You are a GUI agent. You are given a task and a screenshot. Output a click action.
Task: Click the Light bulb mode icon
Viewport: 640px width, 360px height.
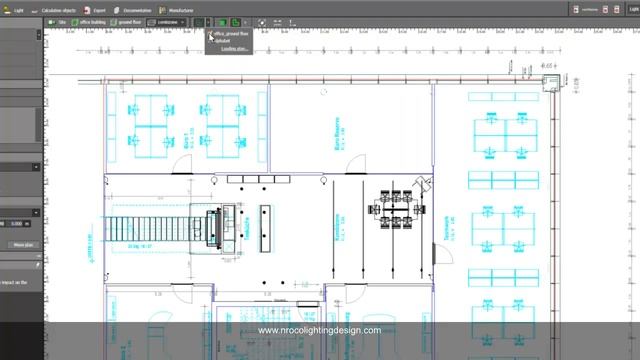point(7,10)
